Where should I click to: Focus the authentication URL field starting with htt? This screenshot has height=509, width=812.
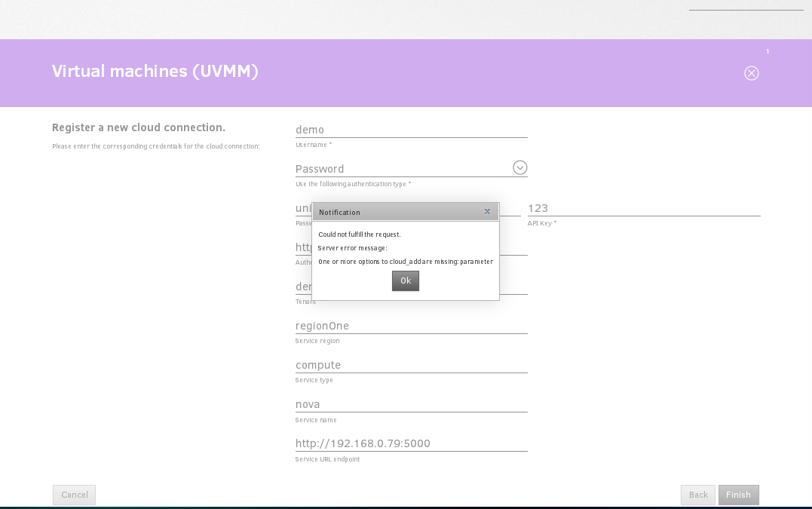click(303, 247)
